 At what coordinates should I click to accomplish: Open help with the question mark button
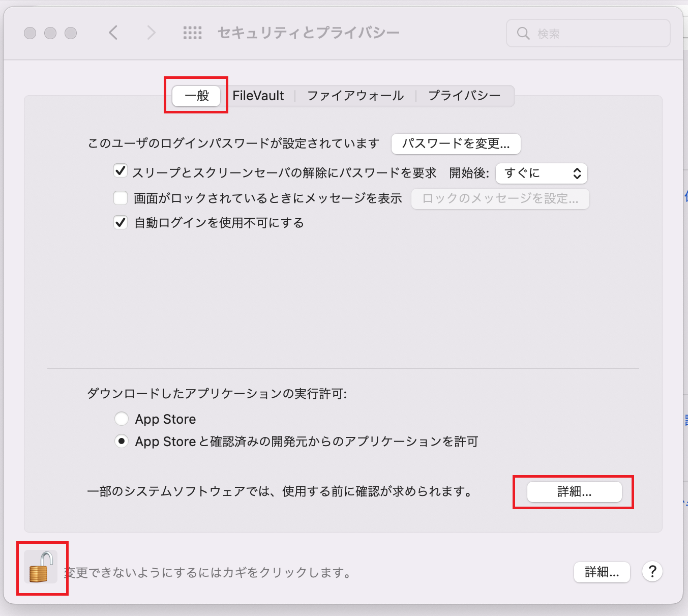[x=652, y=572]
